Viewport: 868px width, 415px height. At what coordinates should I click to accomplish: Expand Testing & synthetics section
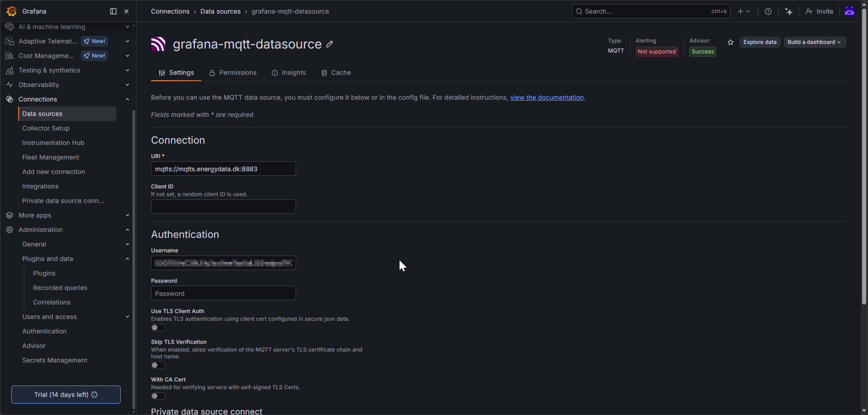(127, 70)
